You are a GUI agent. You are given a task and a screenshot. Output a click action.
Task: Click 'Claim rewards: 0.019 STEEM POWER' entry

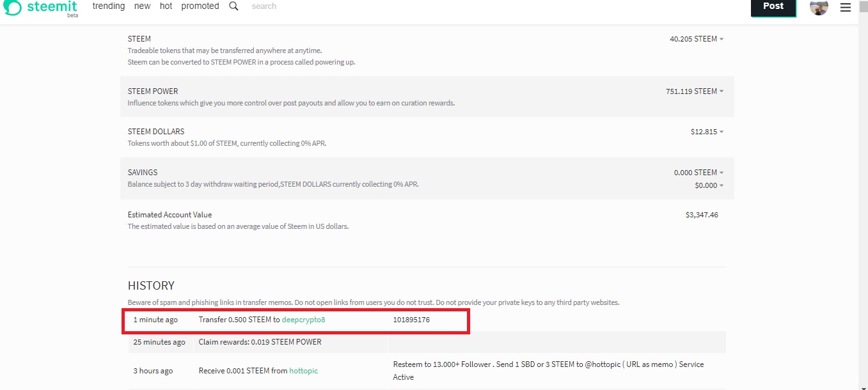pos(260,342)
